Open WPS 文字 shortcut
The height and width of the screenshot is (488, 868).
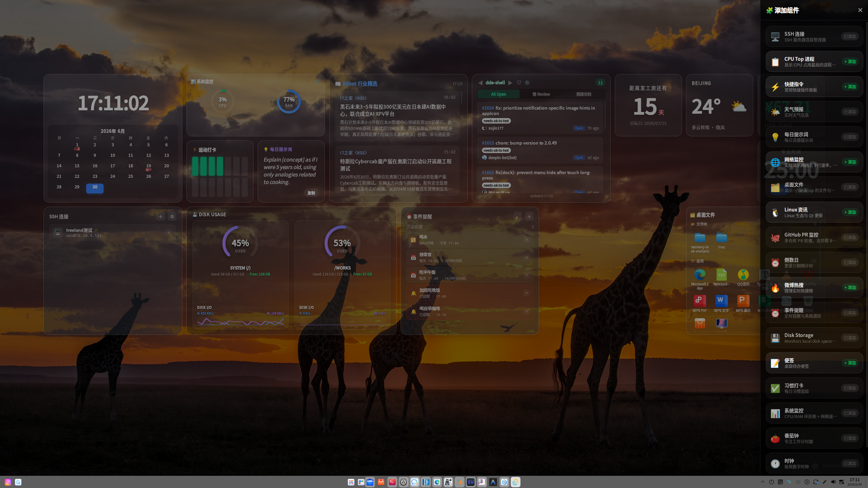pyautogui.click(x=721, y=304)
